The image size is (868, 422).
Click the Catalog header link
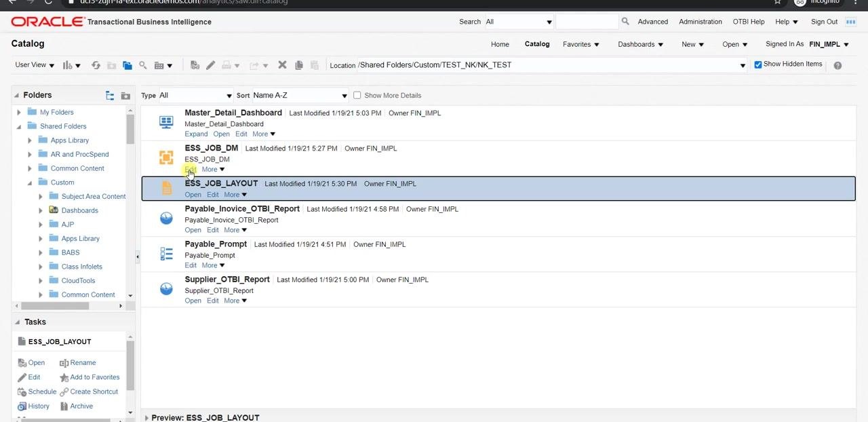[537, 44]
